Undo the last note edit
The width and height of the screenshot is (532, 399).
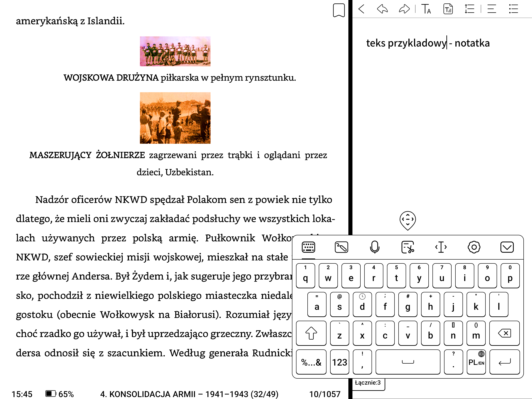[x=382, y=9]
